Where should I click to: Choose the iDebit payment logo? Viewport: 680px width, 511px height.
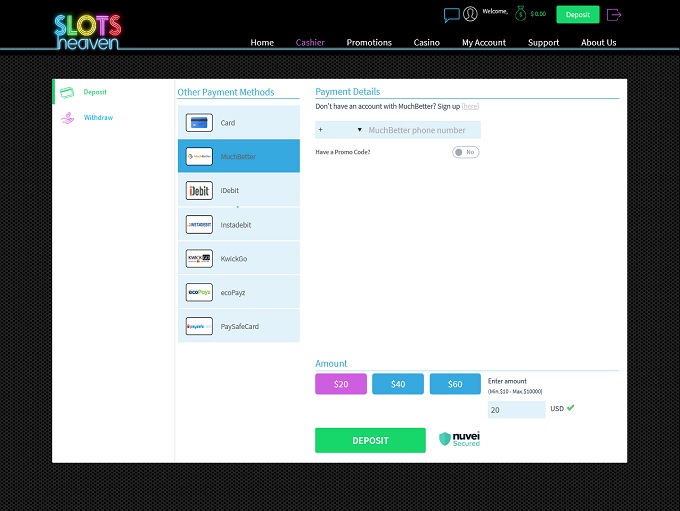click(x=199, y=191)
